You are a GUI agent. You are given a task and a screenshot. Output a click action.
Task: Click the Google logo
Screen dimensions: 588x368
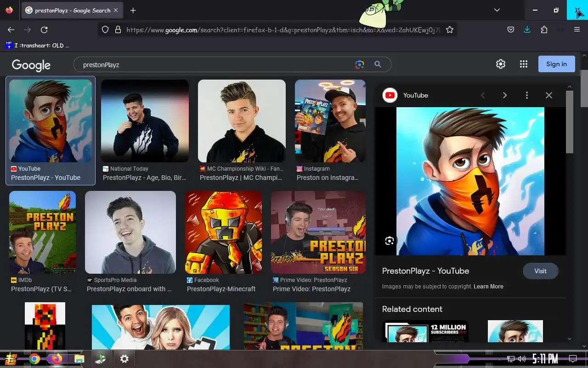(31, 65)
